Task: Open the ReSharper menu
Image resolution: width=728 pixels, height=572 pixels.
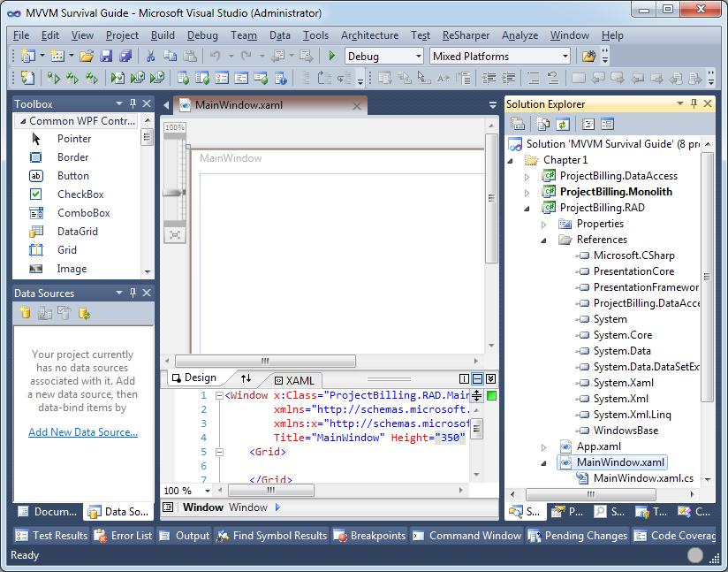Action: [466, 35]
